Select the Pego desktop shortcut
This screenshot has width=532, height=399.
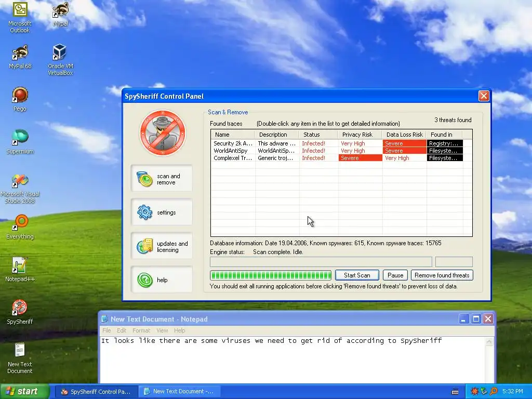(x=20, y=99)
